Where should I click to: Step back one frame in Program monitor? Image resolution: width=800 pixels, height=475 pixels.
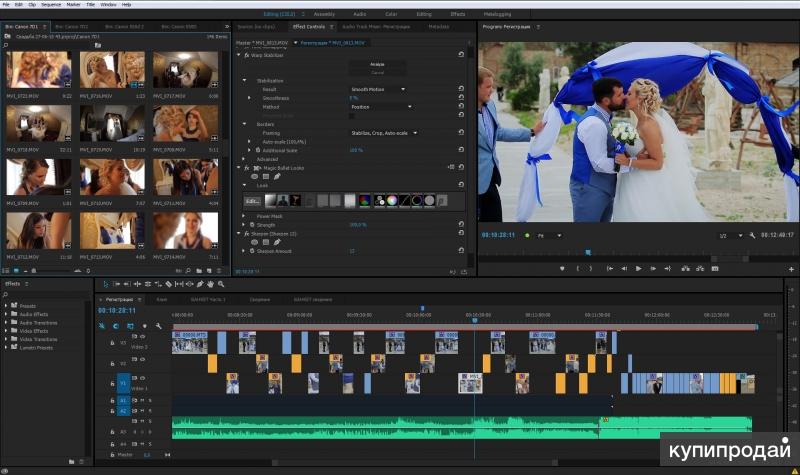pos(624,268)
